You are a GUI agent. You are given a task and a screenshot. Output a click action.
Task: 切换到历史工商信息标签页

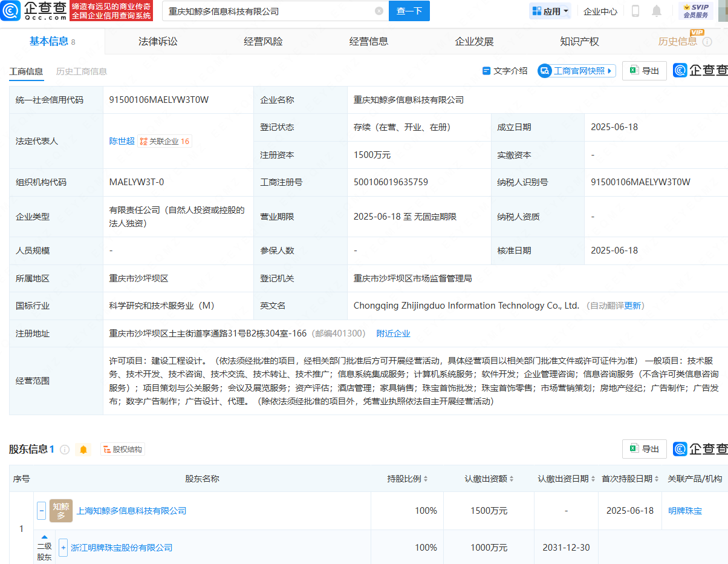(80, 71)
